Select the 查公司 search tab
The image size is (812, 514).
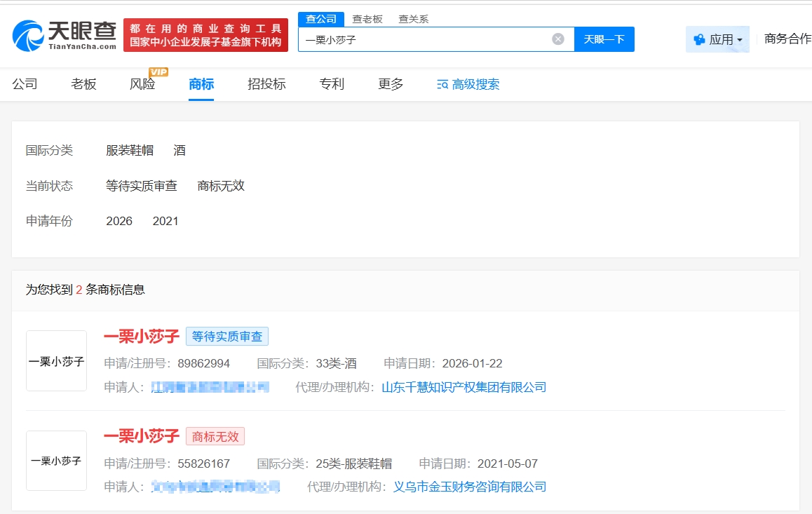(321, 19)
